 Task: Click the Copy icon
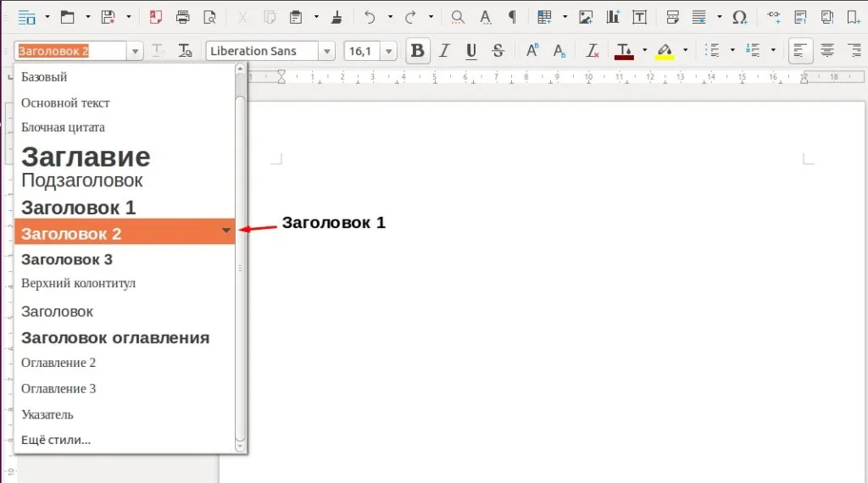pyautogui.click(x=270, y=17)
